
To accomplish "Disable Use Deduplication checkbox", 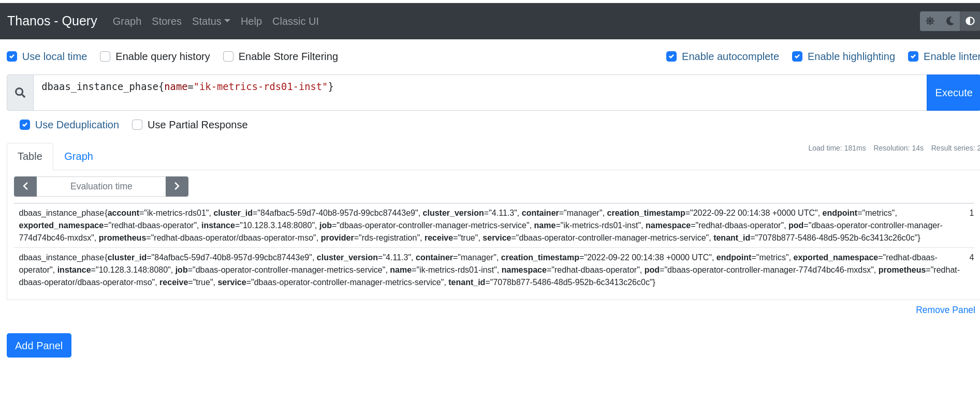I will (25, 125).
